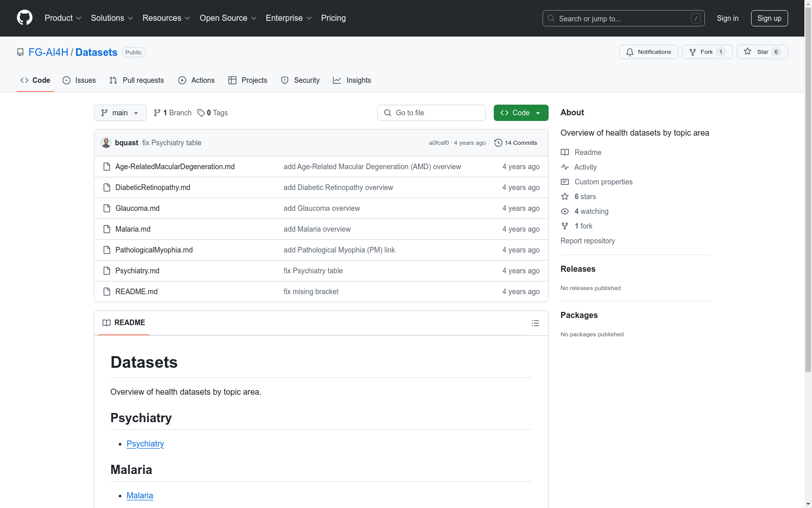Click the file icon beside README.md
812x508 pixels.
coord(107,292)
